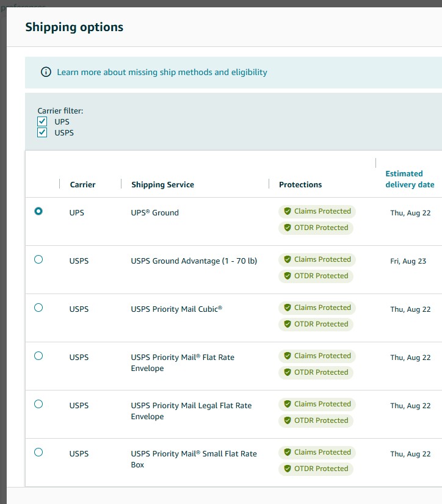Pick the Legal Flat Rate Envelope radio
Viewport: 442px width, 504px height.
[38, 404]
